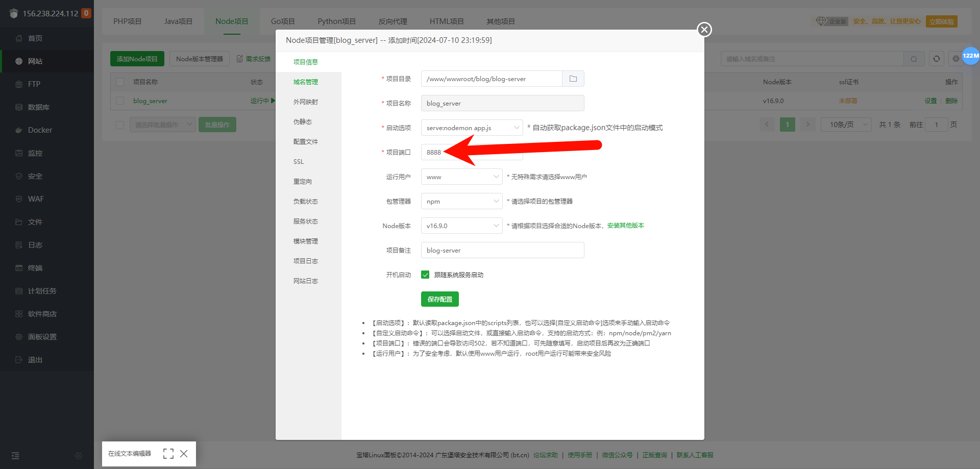Switch to HTML项目 tab
The width and height of the screenshot is (980, 469).
click(447, 21)
